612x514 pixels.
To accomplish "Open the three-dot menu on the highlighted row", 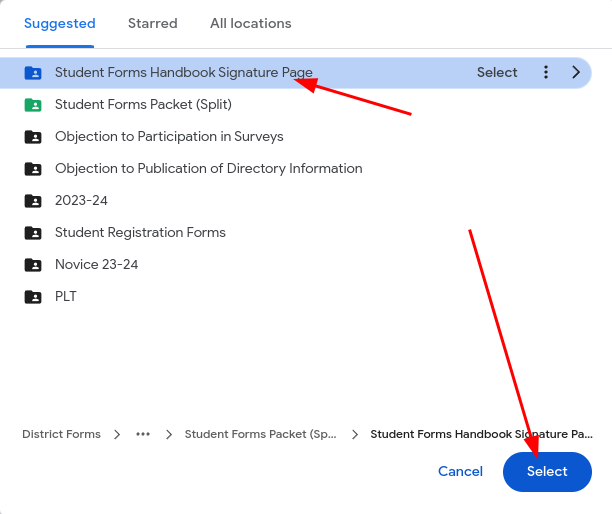I will 546,72.
